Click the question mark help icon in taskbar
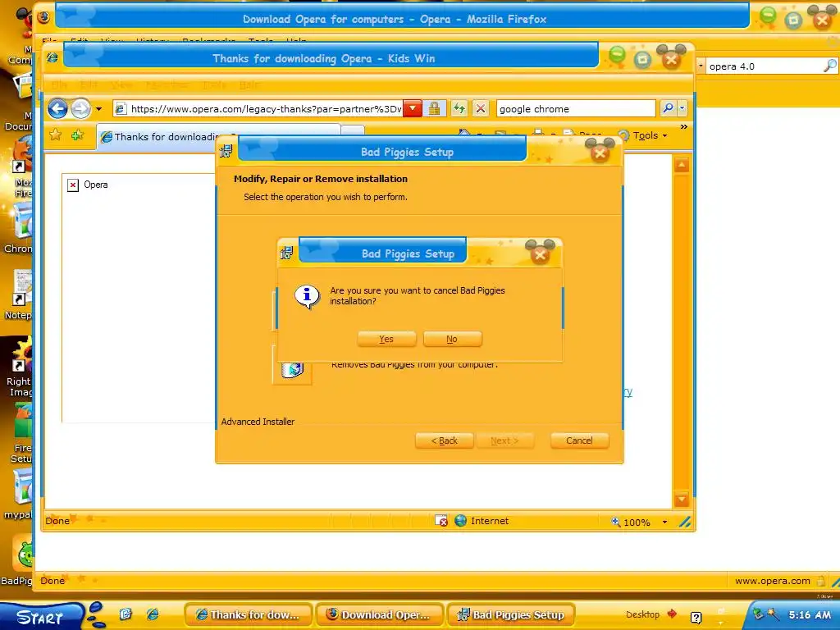 696,618
